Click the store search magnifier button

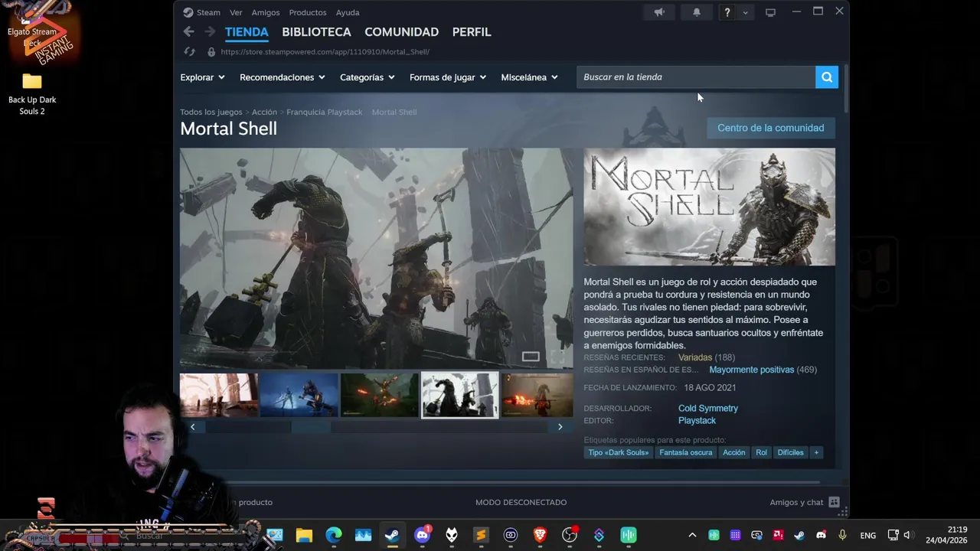(827, 77)
